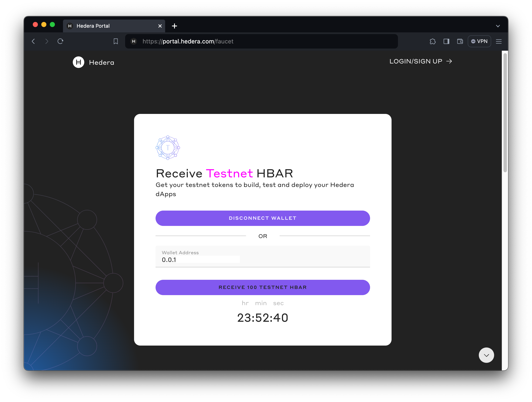Toggle the browser sidebar panel icon
Screen dimensions: 532x402
pyautogui.click(x=446, y=41)
